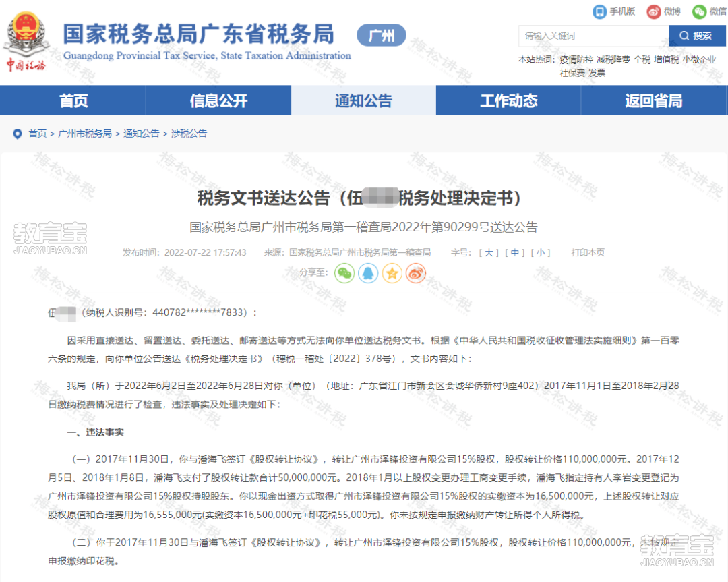Click the article title 税务文书送达公告

[264, 198]
